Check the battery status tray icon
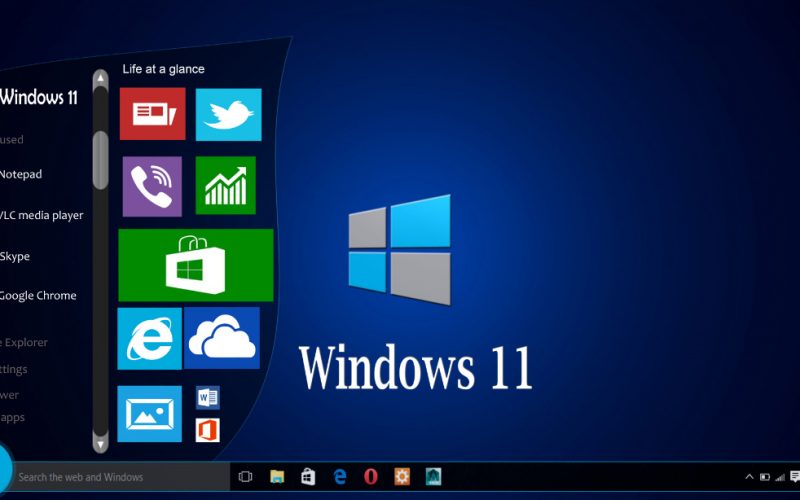The image size is (800, 500). pyautogui.click(x=764, y=477)
